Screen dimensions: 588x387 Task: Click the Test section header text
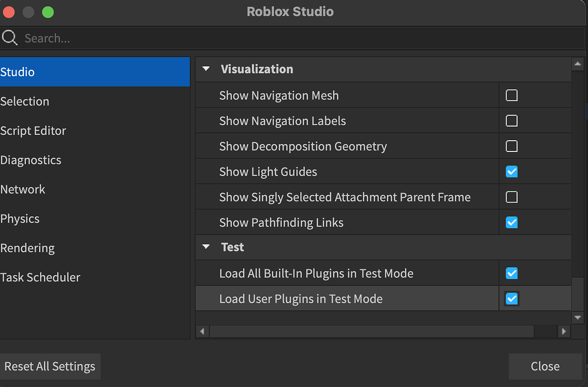click(x=232, y=247)
